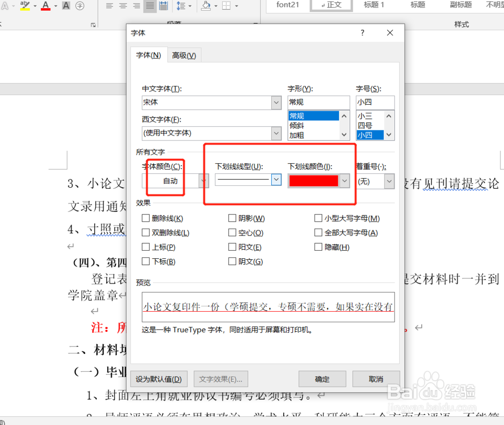
Task: Enable the 删除线 strikethrough checkbox
Action: click(x=146, y=218)
